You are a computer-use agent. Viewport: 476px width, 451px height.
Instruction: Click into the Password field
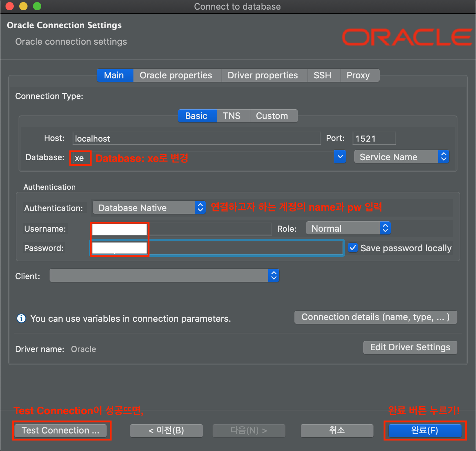tap(217, 248)
